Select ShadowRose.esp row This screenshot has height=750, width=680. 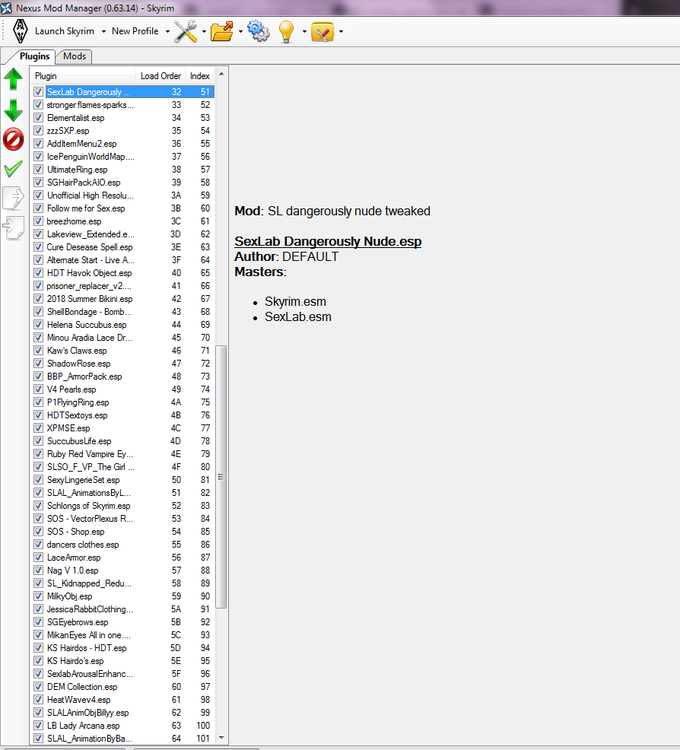click(x=123, y=363)
